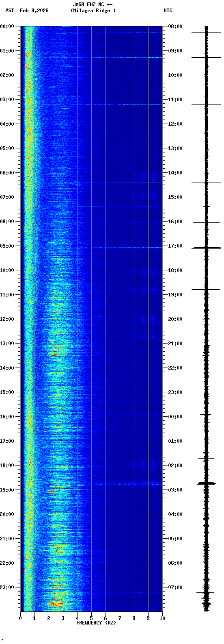Click the PST '06:00' time label
The height and width of the screenshot is (644, 224).
point(7,173)
